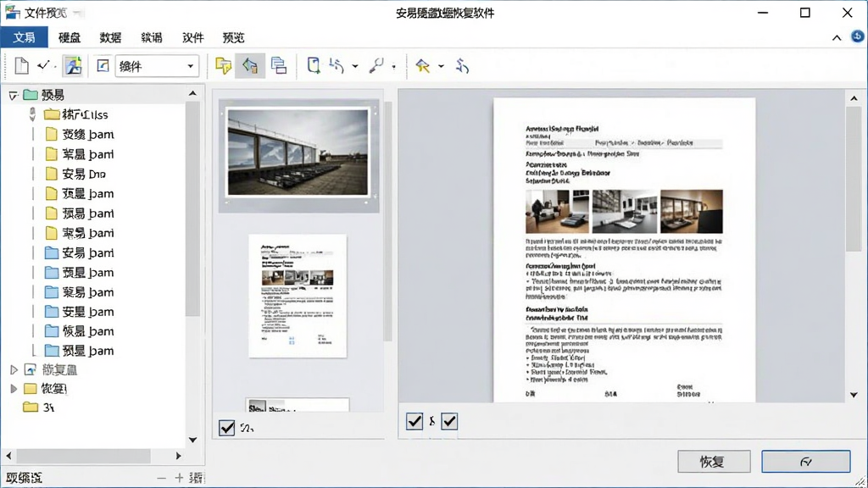Open the dropdown arrow beside the sort icon
Screen dimensions: 868x488
[355, 66]
